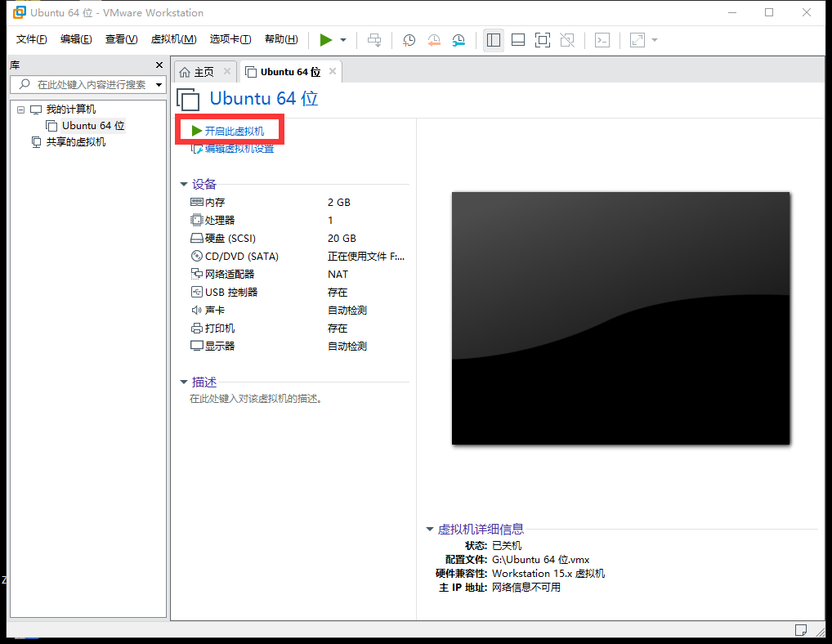Collapse the 设备 section
This screenshot has height=644, width=832.
[184, 184]
